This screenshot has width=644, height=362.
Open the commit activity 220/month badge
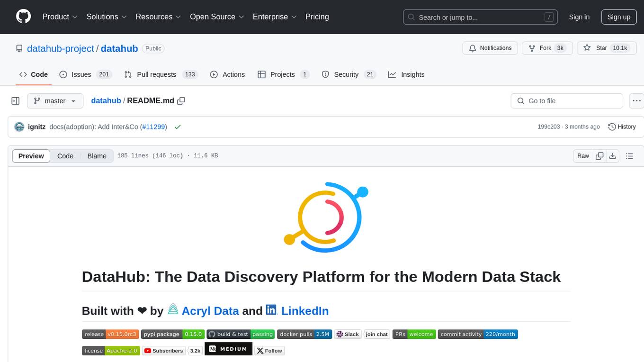478,334
